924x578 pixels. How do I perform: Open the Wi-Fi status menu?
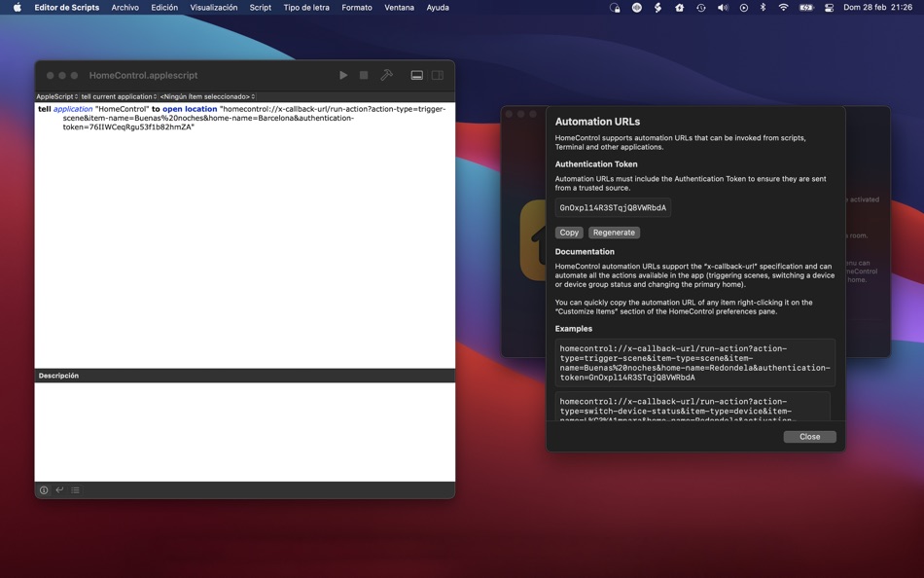click(x=783, y=8)
